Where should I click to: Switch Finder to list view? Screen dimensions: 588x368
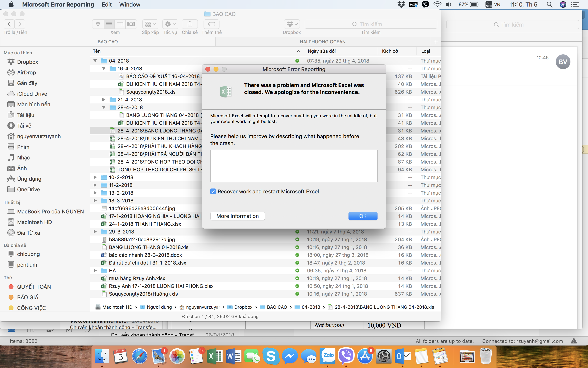109,24
